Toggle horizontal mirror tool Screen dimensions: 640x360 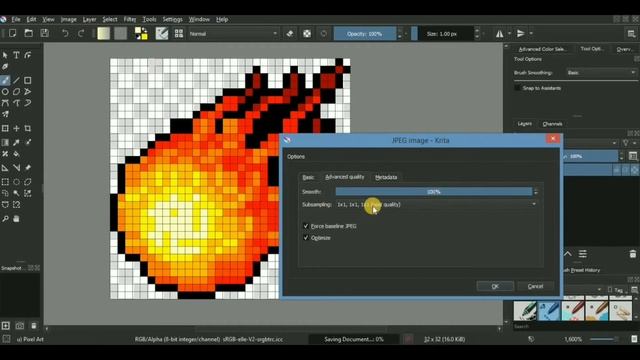click(500, 33)
